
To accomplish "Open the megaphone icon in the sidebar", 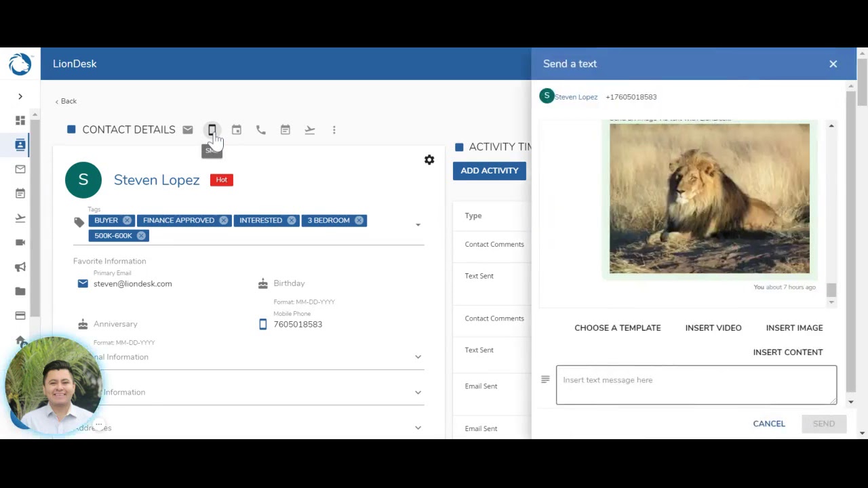I will pos(20,267).
